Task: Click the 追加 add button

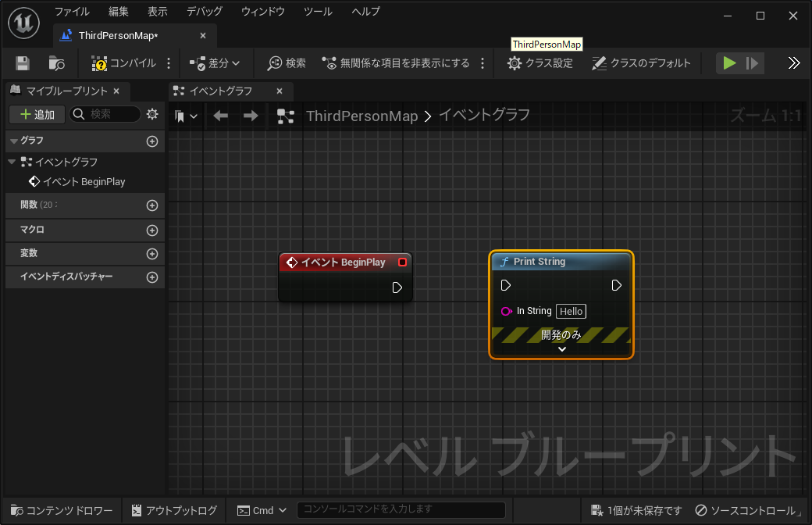Action: pos(37,114)
